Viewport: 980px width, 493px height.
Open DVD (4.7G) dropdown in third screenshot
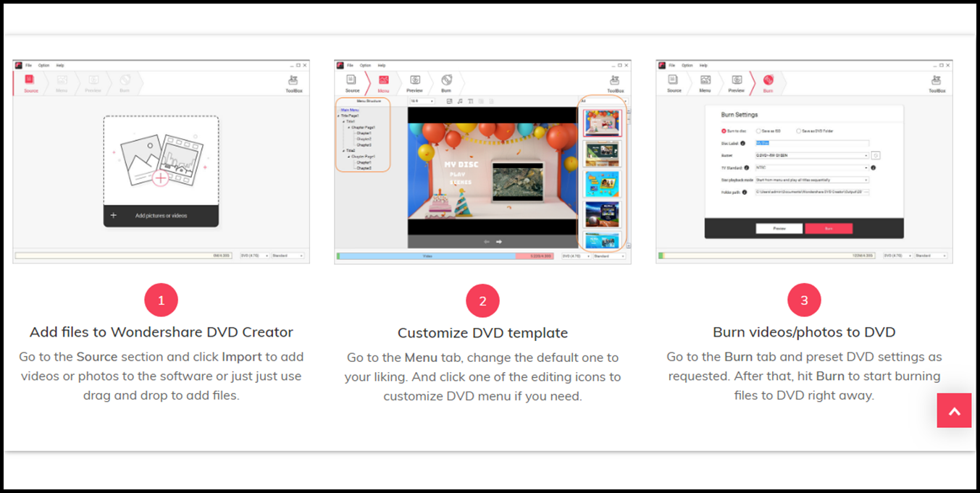898,256
